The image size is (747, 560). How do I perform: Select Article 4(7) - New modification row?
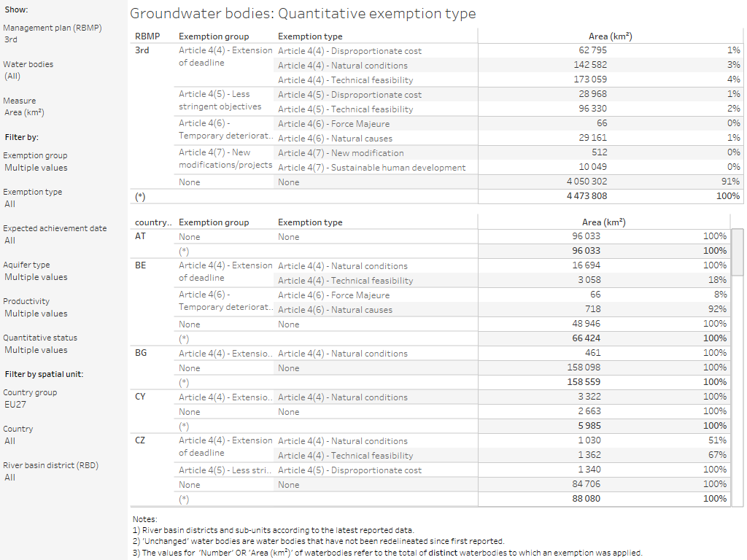(341, 153)
